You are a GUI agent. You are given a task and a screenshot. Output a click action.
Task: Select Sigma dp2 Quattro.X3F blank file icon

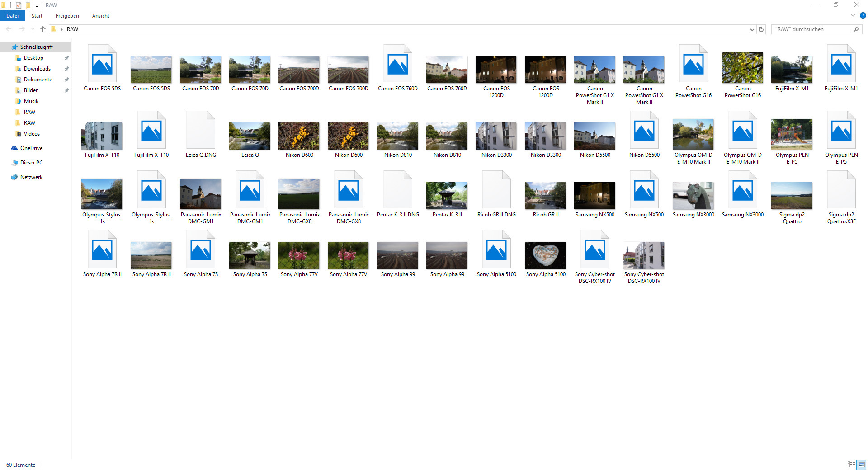point(841,190)
